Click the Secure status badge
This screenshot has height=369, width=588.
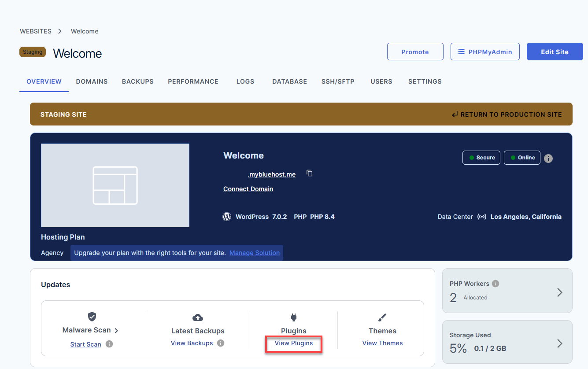point(481,158)
